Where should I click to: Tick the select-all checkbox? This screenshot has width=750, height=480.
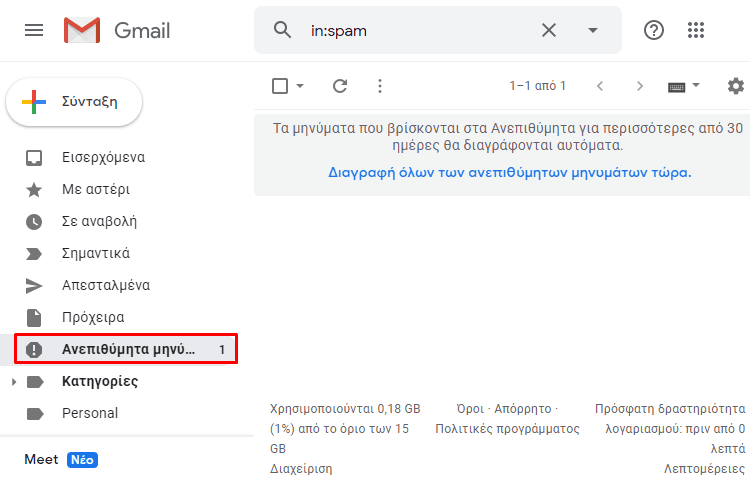tap(280, 86)
